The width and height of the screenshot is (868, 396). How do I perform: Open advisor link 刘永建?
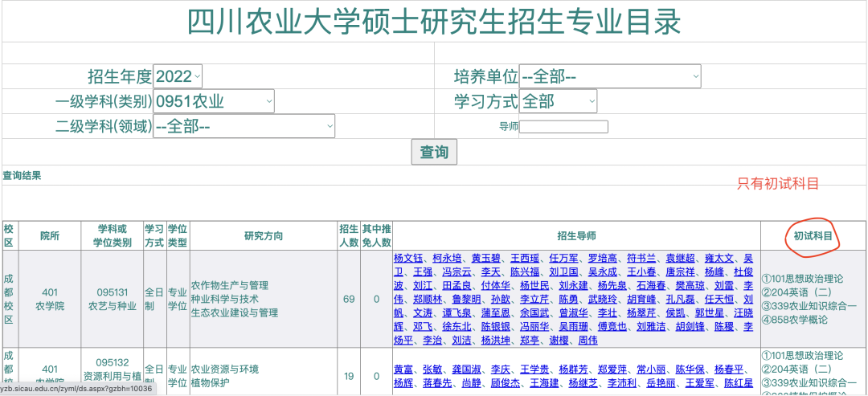573,286
